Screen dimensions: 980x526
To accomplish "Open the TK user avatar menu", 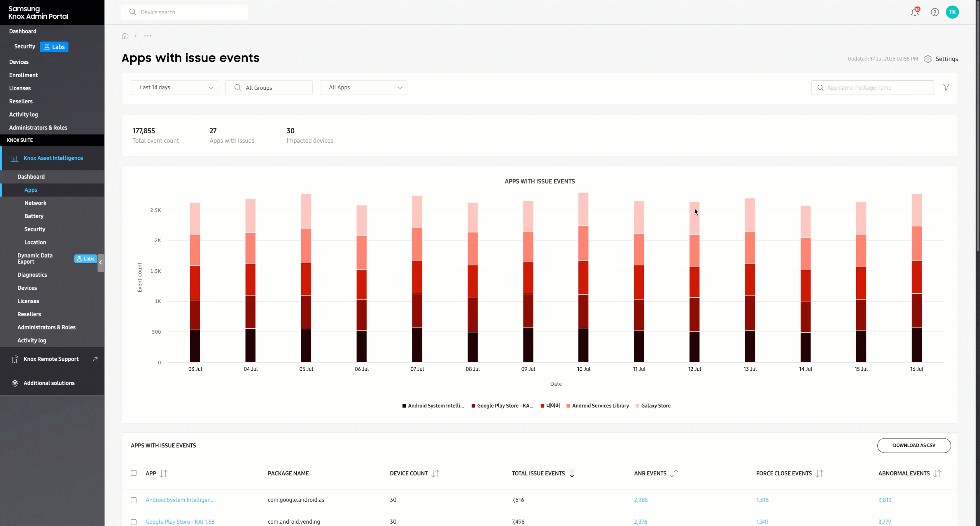I will (x=952, y=12).
